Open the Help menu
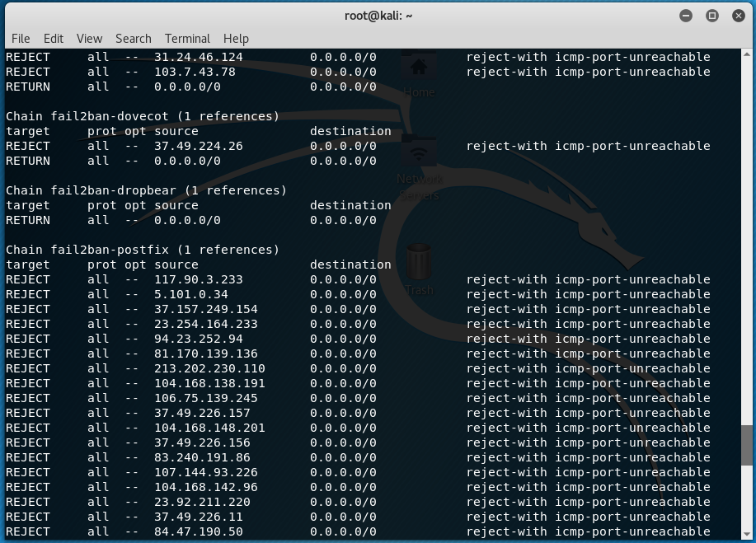This screenshot has height=543, width=756. tap(236, 39)
